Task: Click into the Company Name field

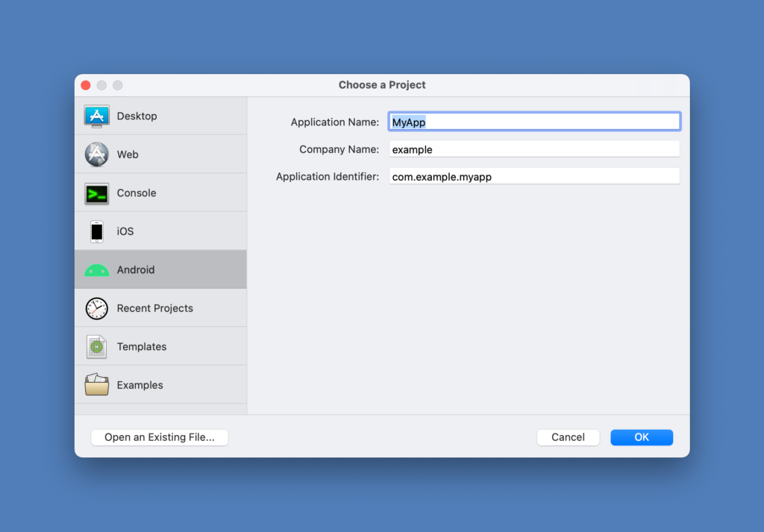Action: 534,149
